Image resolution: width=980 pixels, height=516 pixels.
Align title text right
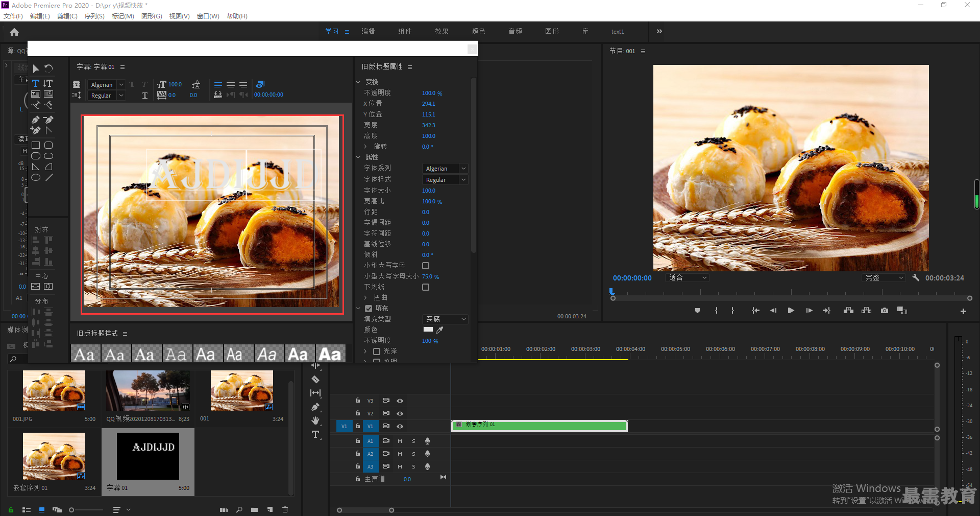243,84
